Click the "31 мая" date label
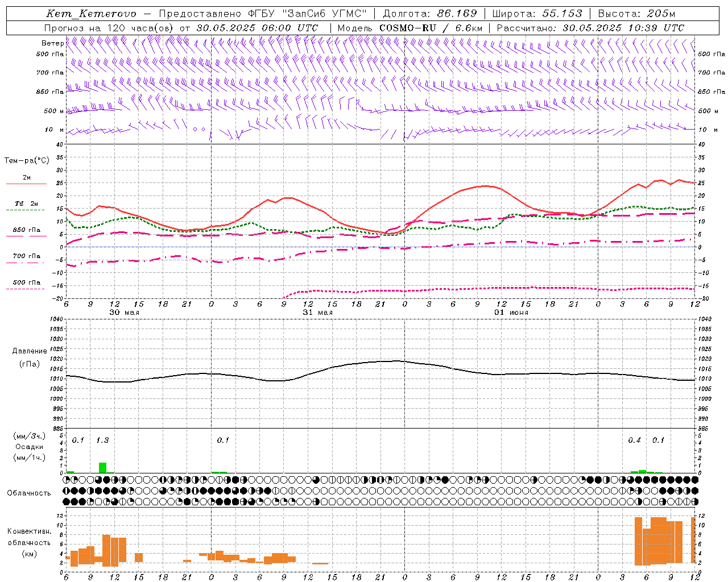Screen dimensions: 728x582 [317, 312]
